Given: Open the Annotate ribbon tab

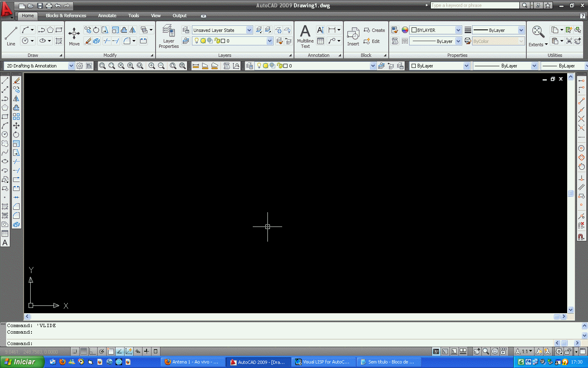Looking at the screenshot, I should click(107, 16).
